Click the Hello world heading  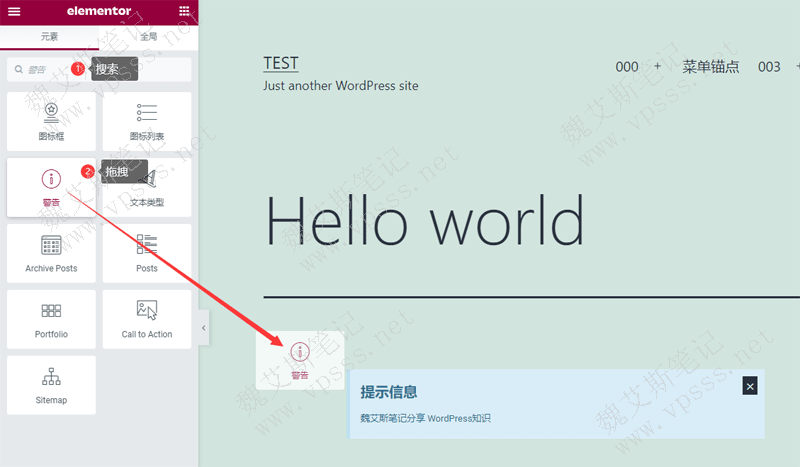(x=424, y=221)
